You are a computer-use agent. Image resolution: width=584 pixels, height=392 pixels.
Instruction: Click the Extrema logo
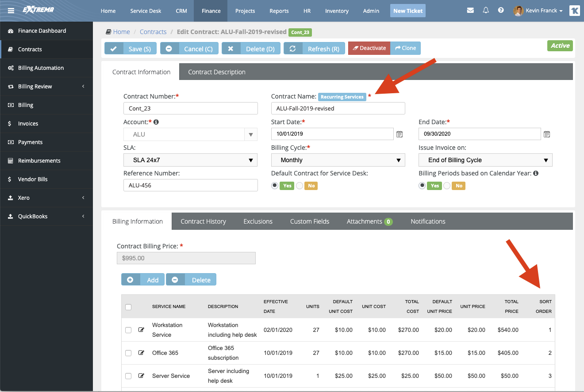[x=38, y=9]
